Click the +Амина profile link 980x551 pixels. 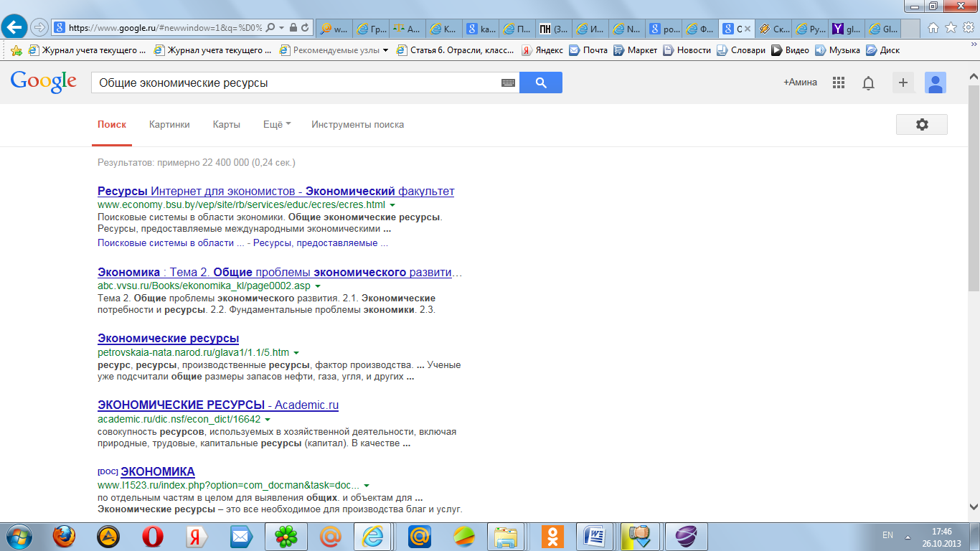(800, 83)
